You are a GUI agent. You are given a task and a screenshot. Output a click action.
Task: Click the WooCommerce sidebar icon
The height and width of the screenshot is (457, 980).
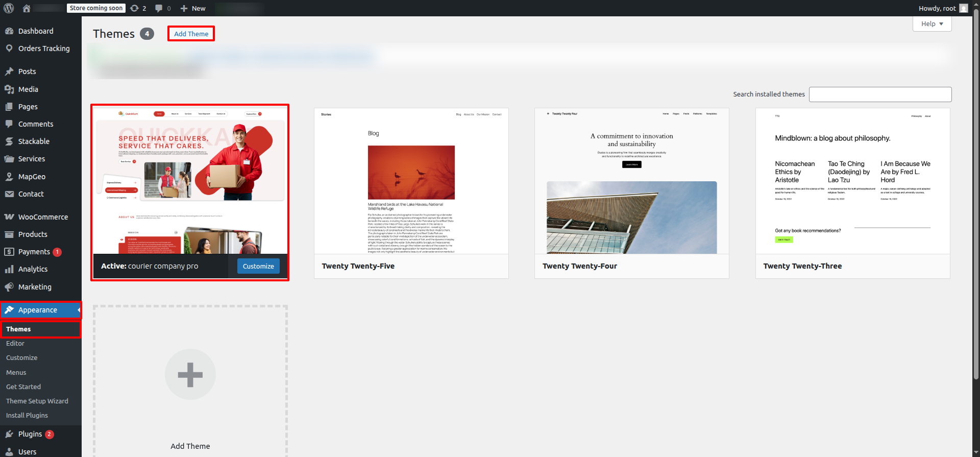tap(9, 217)
